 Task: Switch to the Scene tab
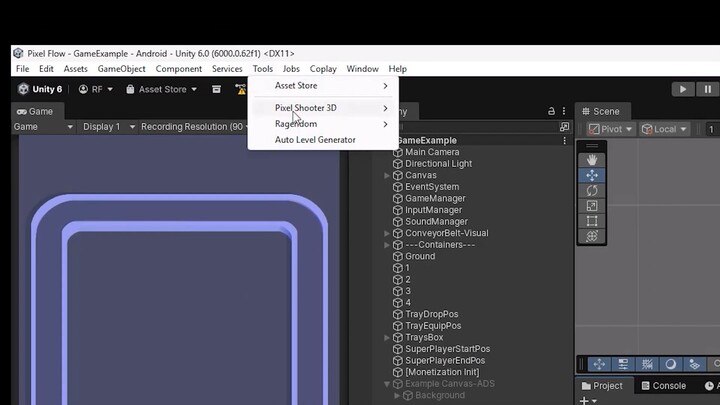coord(602,112)
